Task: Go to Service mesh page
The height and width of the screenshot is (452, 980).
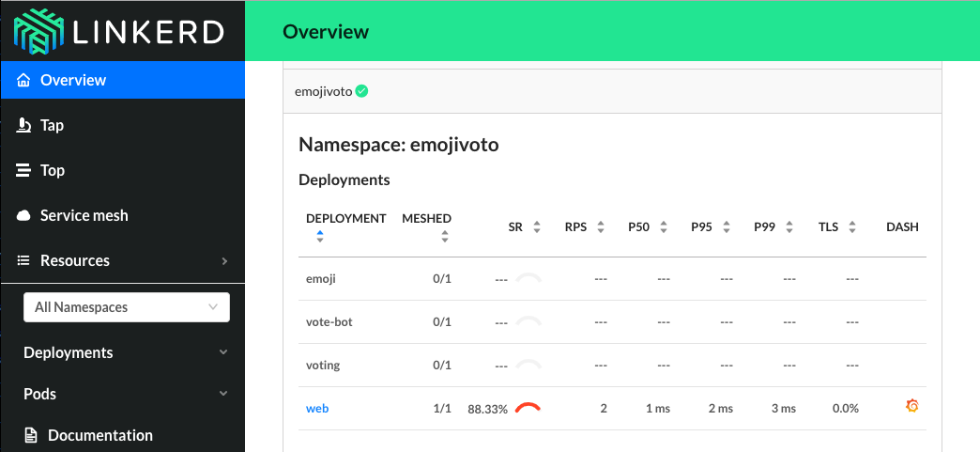Action: [x=84, y=215]
